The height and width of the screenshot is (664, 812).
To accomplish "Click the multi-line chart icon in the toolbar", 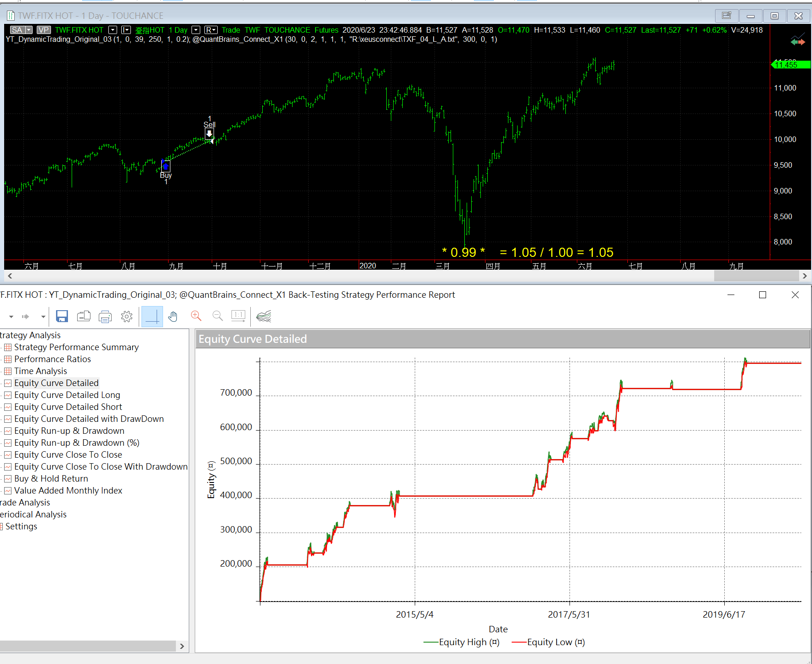I will click(x=264, y=316).
